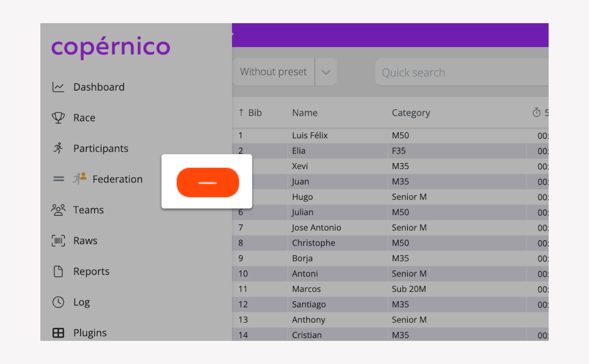Click the Reports document icon
589x364 pixels.
pos(58,271)
